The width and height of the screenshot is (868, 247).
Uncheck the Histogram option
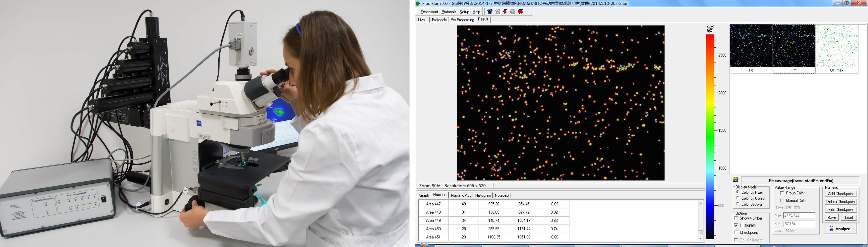coord(736,225)
